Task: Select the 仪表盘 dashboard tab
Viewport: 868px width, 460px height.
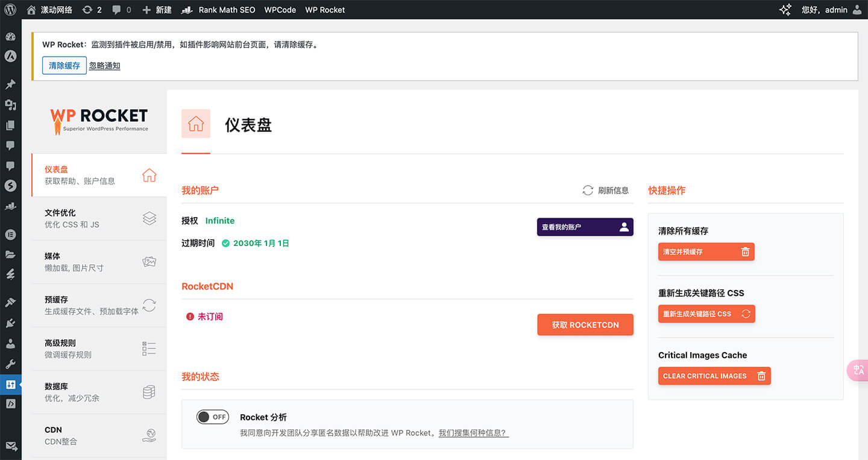Action: [99, 175]
